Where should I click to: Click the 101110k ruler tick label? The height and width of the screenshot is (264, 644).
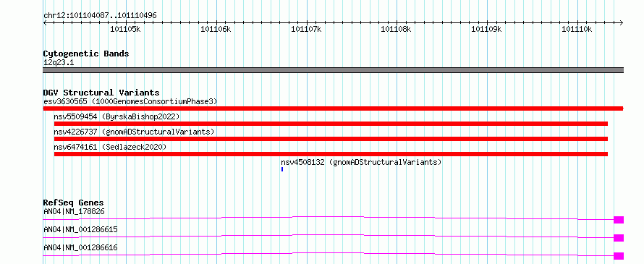point(577,29)
